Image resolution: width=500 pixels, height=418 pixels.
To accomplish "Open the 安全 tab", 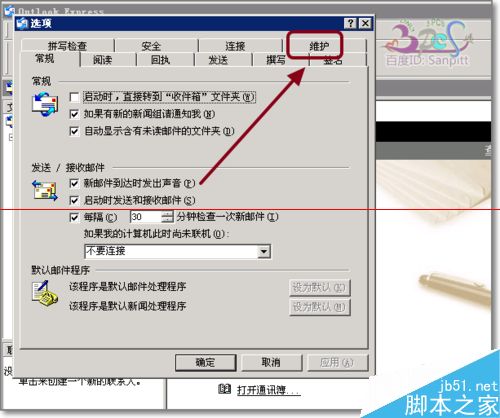I will 151,46.
